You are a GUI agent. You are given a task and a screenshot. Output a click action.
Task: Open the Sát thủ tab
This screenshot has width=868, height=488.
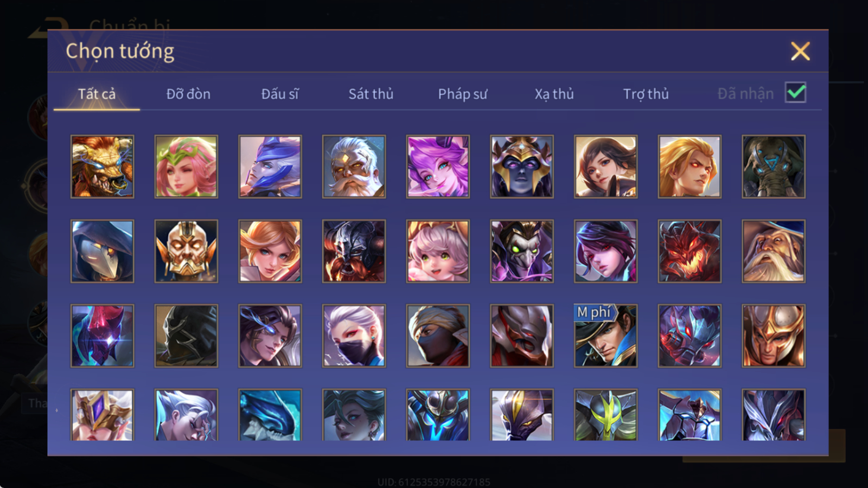371,94
